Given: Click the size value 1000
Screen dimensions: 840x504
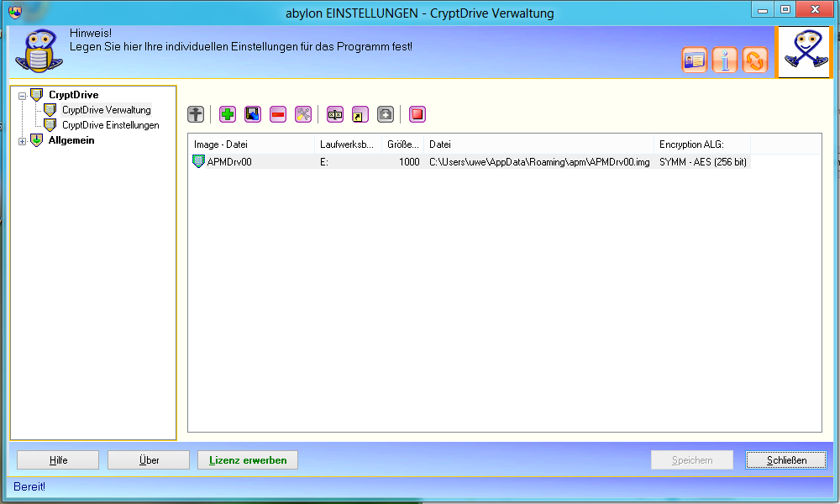Looking at the screenshot, I should [x=409, y=162].
